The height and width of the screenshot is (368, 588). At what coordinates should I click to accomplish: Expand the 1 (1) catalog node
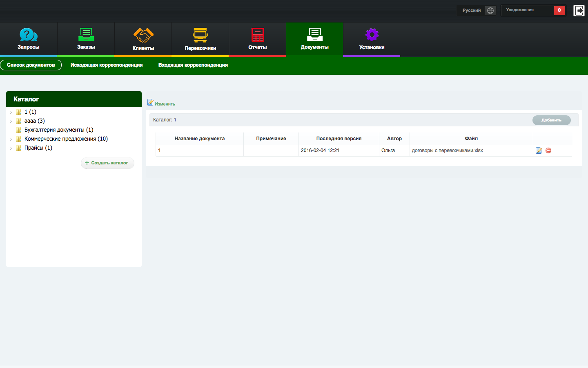11,112
